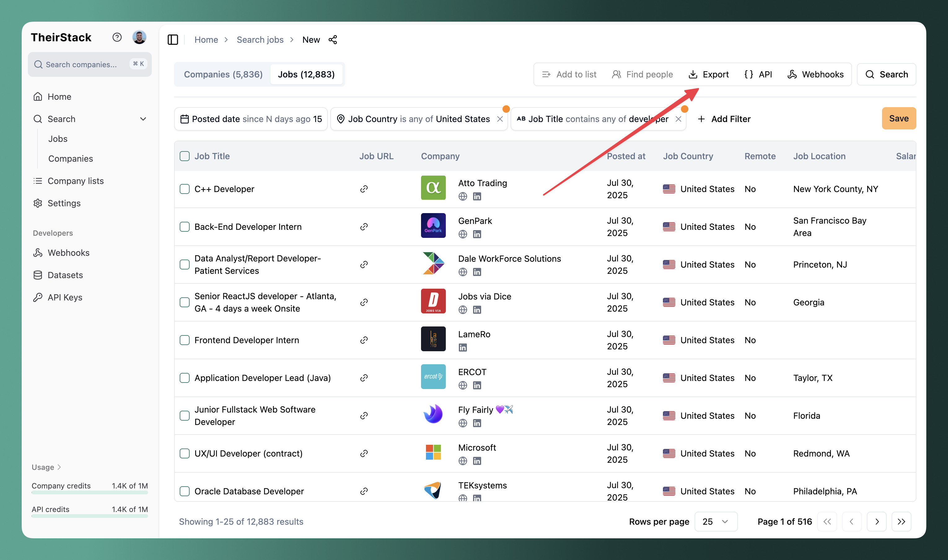The height and width of the screenshot is (560, 948).
Task: Click the share icon next to New
Action: 332,40
